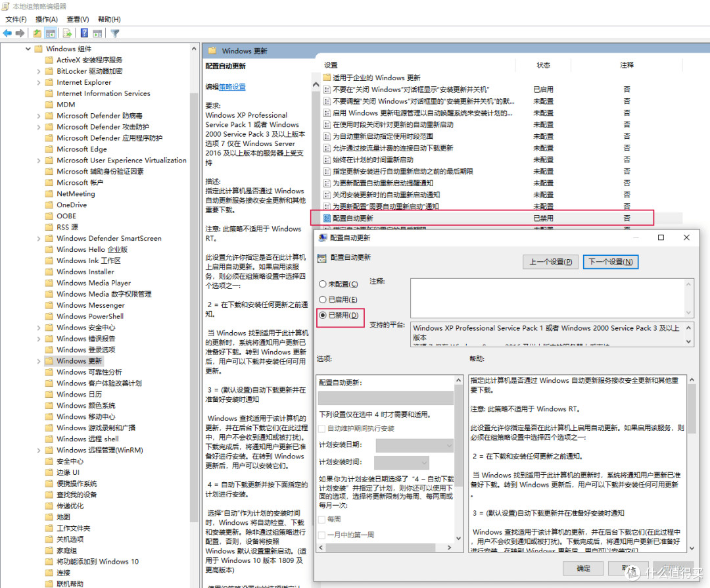The image size is (710, 588).
Task: Select the 已禁用(D) radio button
Action: point(323,315)
